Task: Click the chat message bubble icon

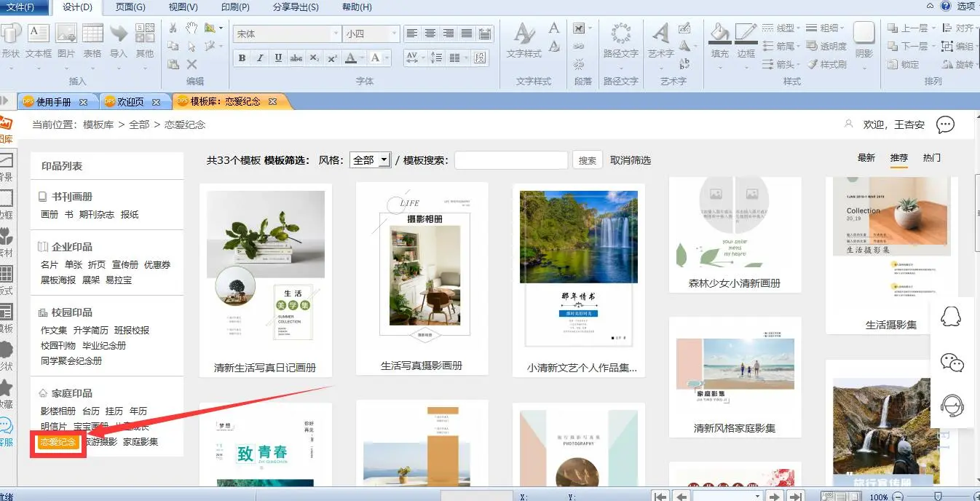Action: pyautogui.click(x=945, y=125)
